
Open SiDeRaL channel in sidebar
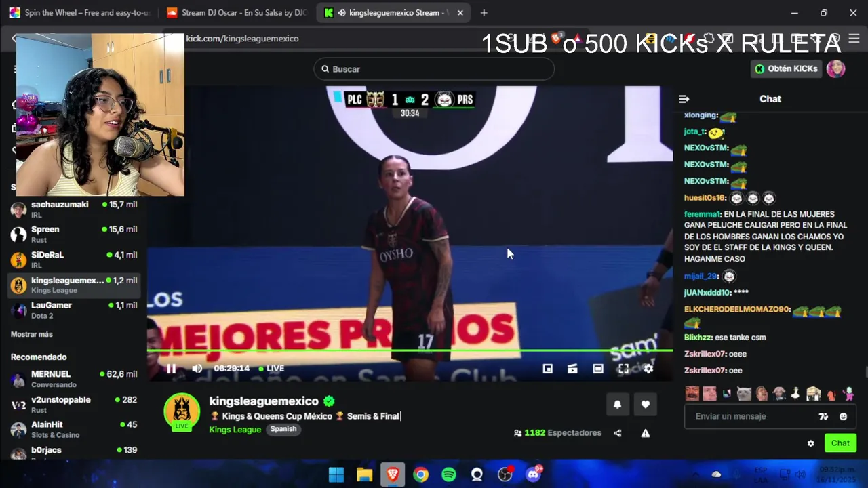coord(75,259)
